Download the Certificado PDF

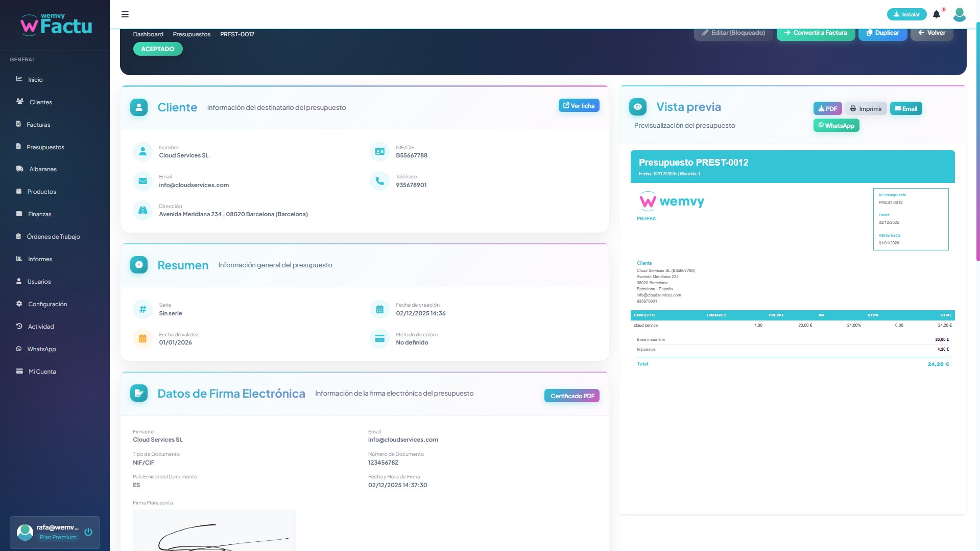[572, 396]
